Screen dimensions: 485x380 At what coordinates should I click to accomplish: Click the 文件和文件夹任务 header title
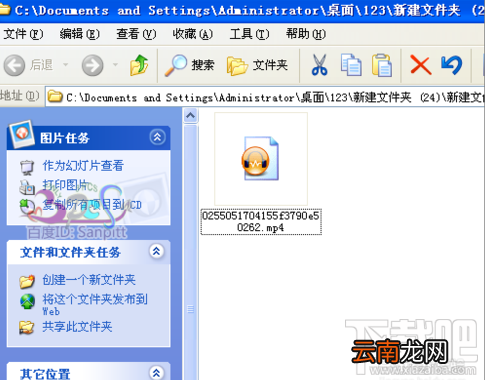tap(70, 252)
